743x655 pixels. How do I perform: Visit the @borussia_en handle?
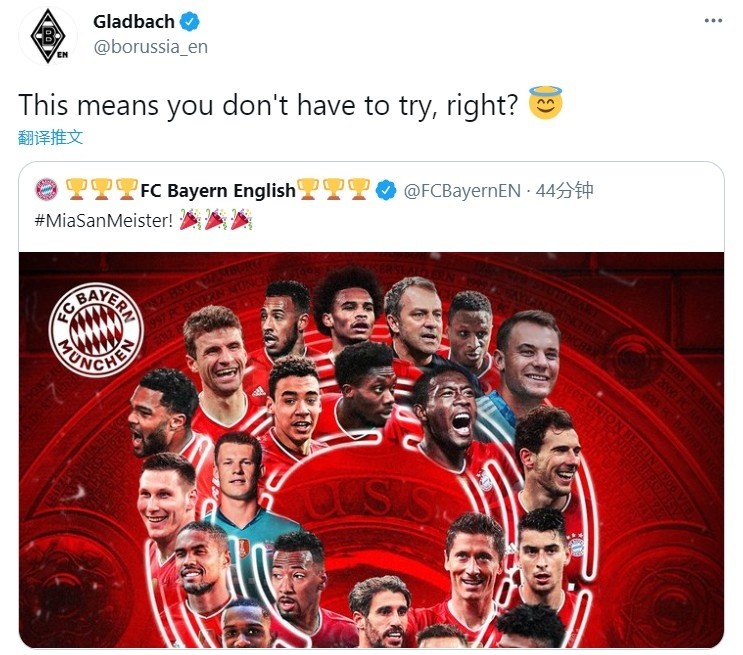150,47
